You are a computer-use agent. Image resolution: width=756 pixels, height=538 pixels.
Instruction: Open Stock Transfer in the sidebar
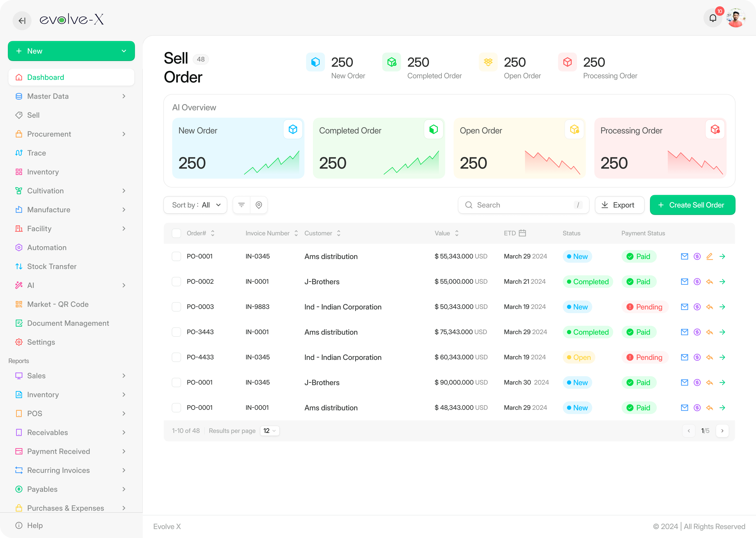52,266
